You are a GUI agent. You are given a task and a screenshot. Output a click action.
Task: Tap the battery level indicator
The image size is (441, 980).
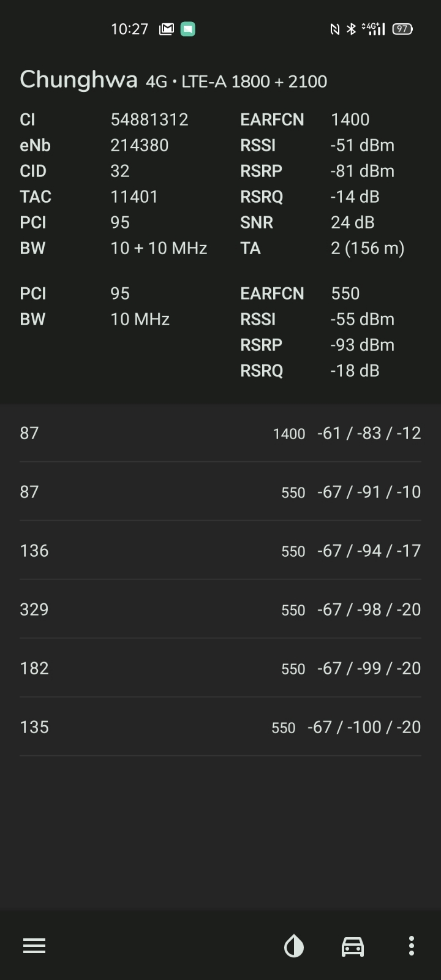pyautogui.click(x=402, y=29)
